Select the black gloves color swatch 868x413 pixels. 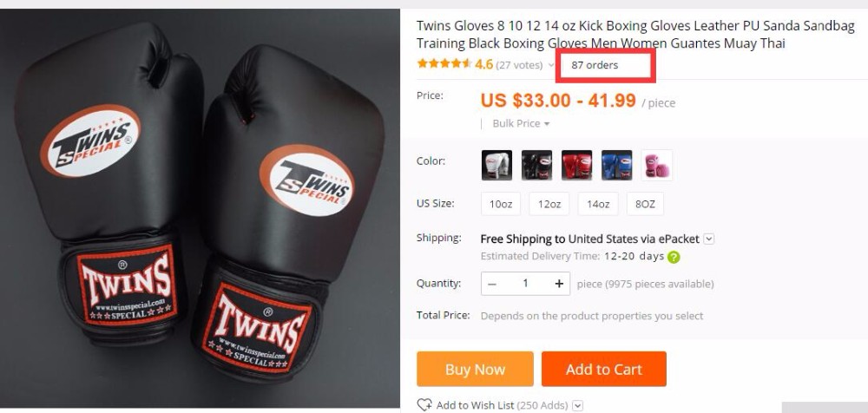536,165
